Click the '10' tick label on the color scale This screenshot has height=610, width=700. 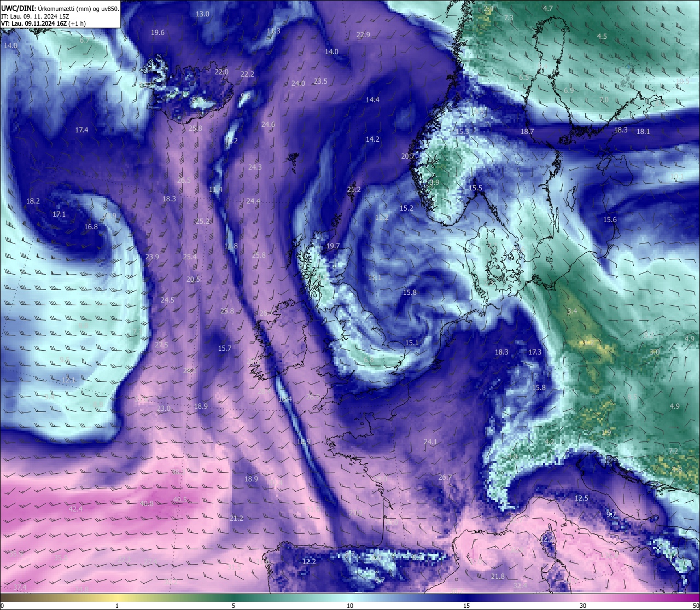[x=350, y=606]
